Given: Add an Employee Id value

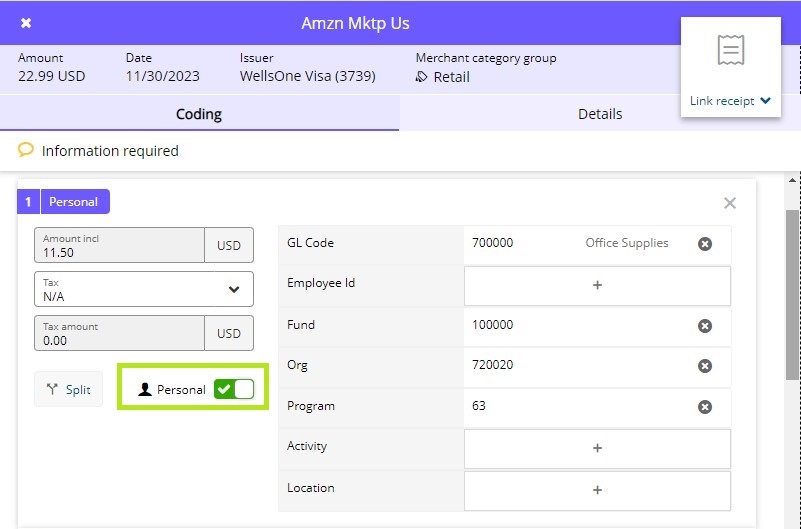Looking at the screenshot, I should click(597, 285).
